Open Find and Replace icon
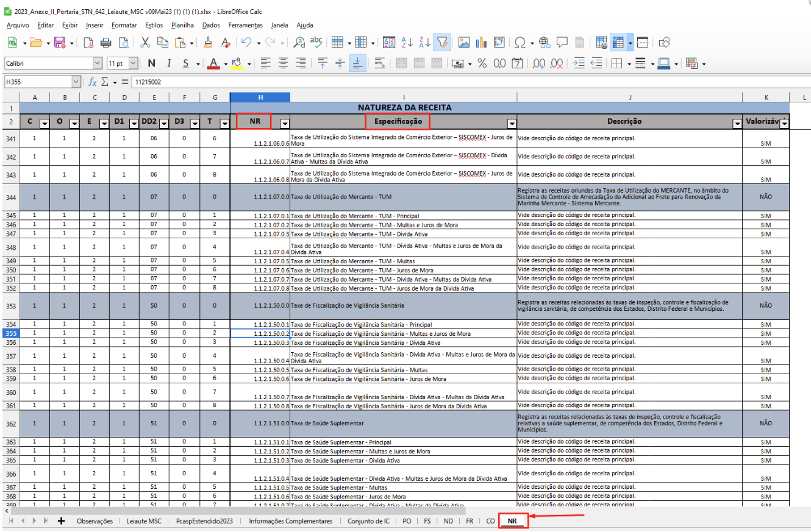Viewport: 811px width, 532px height. 299,42
